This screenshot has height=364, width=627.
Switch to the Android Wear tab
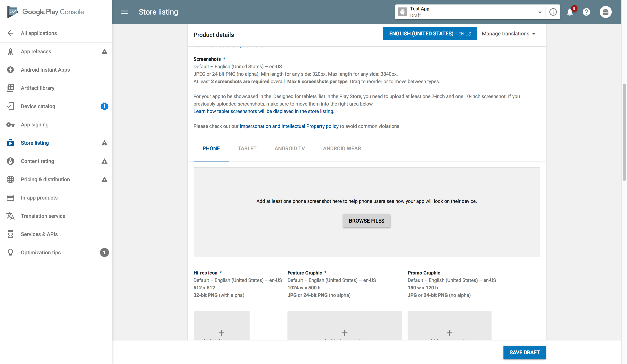pyautogui.click(x=342, y=148)
